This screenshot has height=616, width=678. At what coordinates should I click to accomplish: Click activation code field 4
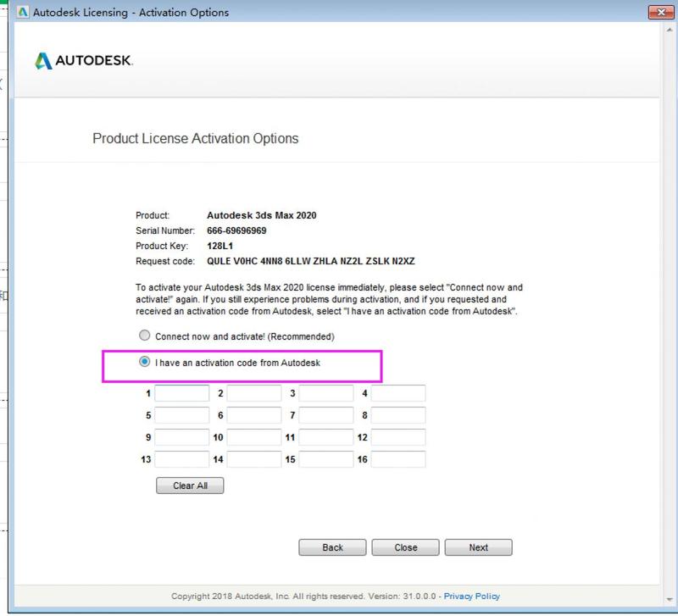coord(398,393)
